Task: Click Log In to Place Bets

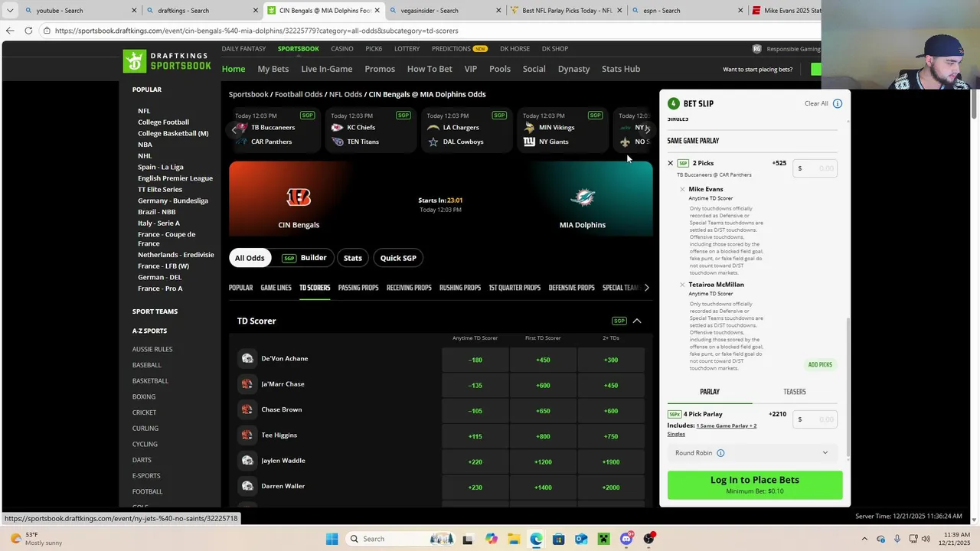Action: (755, 484)
